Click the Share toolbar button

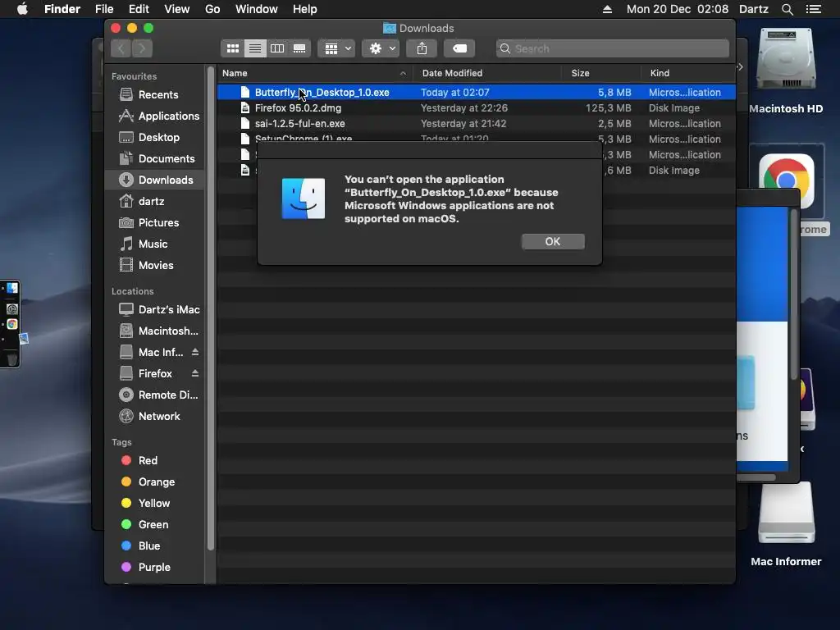(422, 48)
